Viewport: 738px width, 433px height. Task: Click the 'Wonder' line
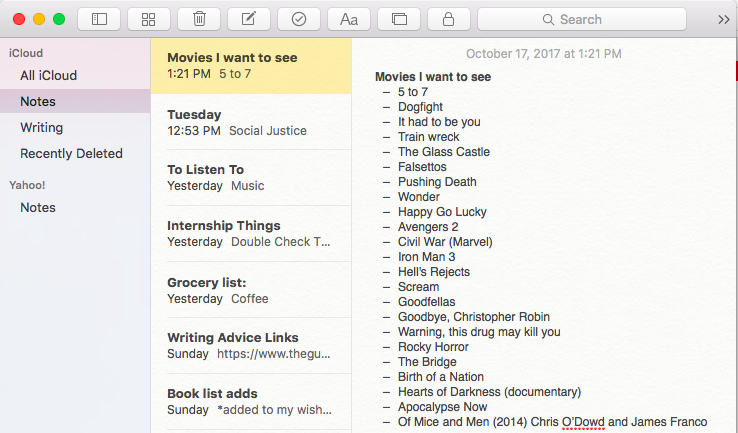click(419, 197)
